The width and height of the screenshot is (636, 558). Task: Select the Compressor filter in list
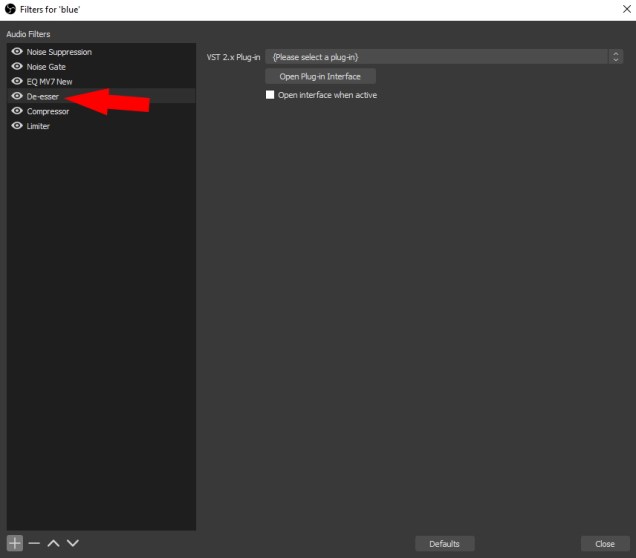pos(48,111)
